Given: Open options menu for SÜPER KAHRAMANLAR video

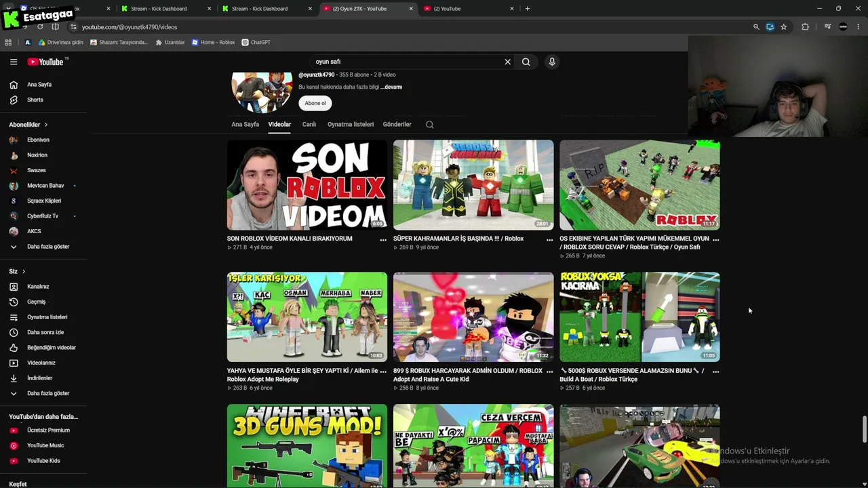Looking at the screenshot, I should pos(549,239).
